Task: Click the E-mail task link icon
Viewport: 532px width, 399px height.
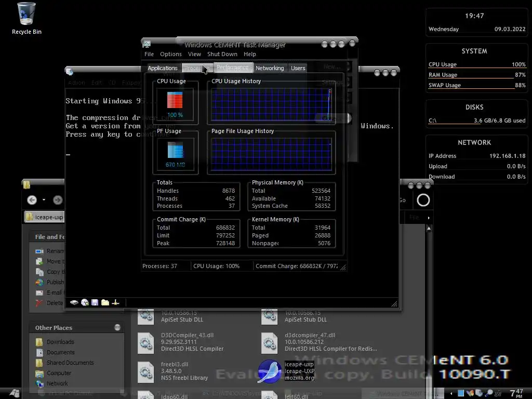Action: (x=39, y=292)
